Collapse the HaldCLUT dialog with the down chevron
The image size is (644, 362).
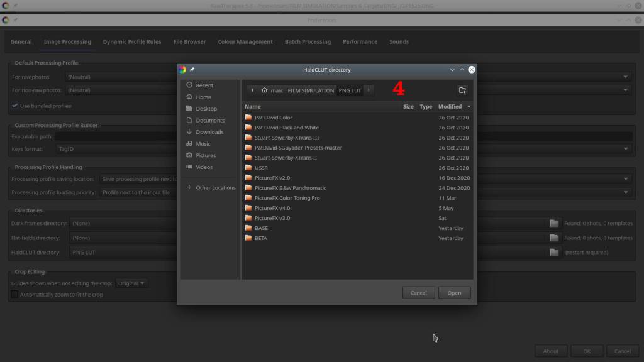coord(452,70)
